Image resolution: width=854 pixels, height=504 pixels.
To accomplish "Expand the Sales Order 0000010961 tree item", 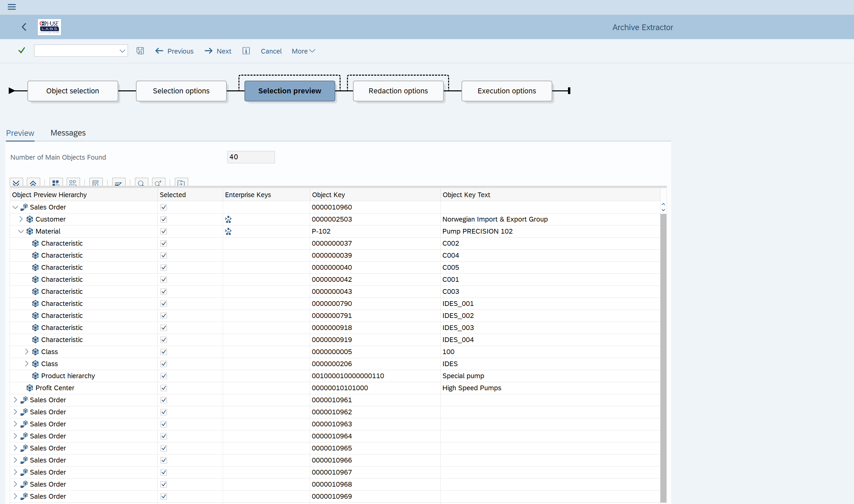I will point(15,400).
